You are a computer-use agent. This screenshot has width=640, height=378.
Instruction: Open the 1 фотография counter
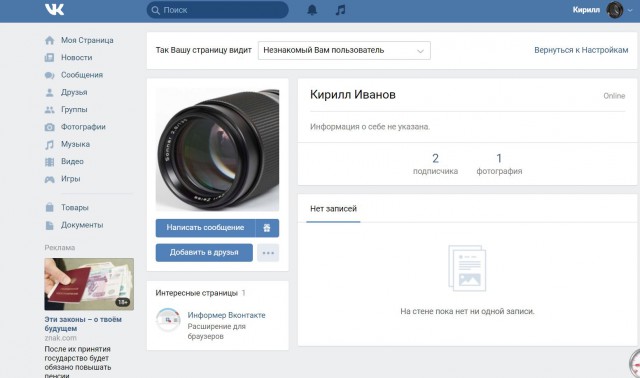(499, 164)
